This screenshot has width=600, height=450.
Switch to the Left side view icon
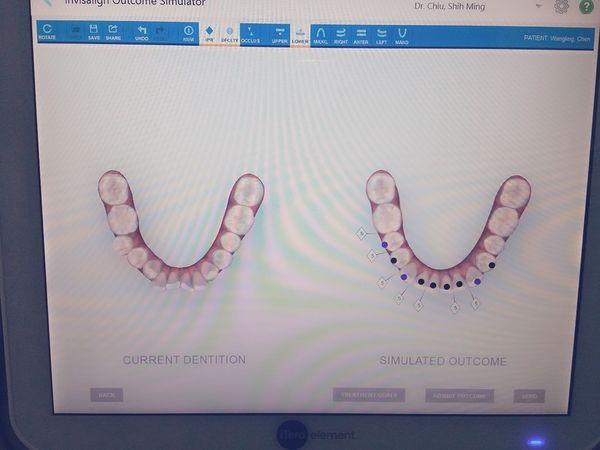click(381, 35)
